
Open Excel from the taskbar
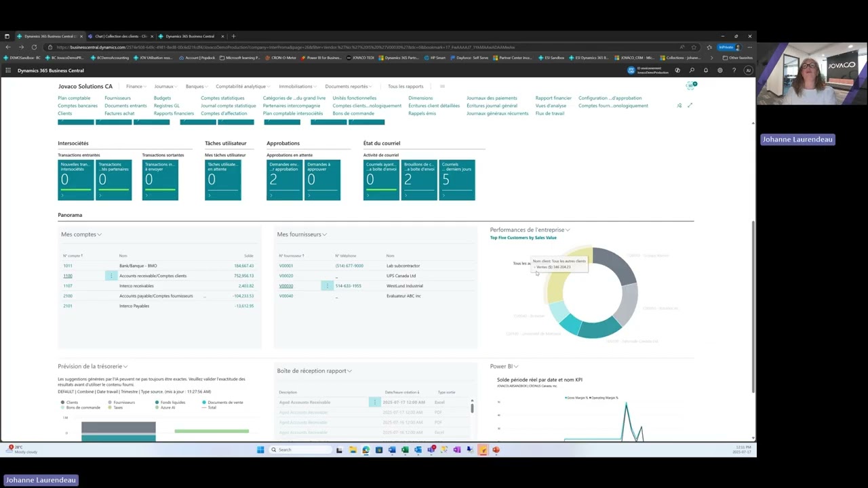(405, 449)
